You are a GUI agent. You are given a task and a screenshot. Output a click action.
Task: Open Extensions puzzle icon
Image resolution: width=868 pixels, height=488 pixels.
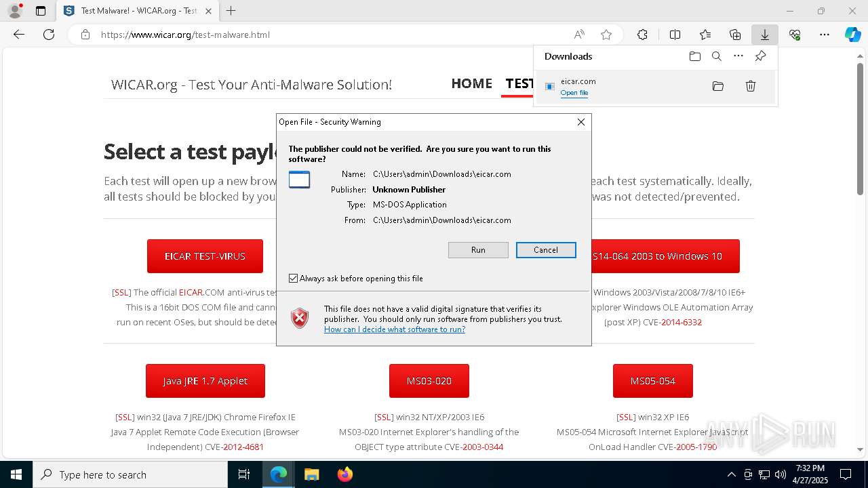[x=642, y=35]
